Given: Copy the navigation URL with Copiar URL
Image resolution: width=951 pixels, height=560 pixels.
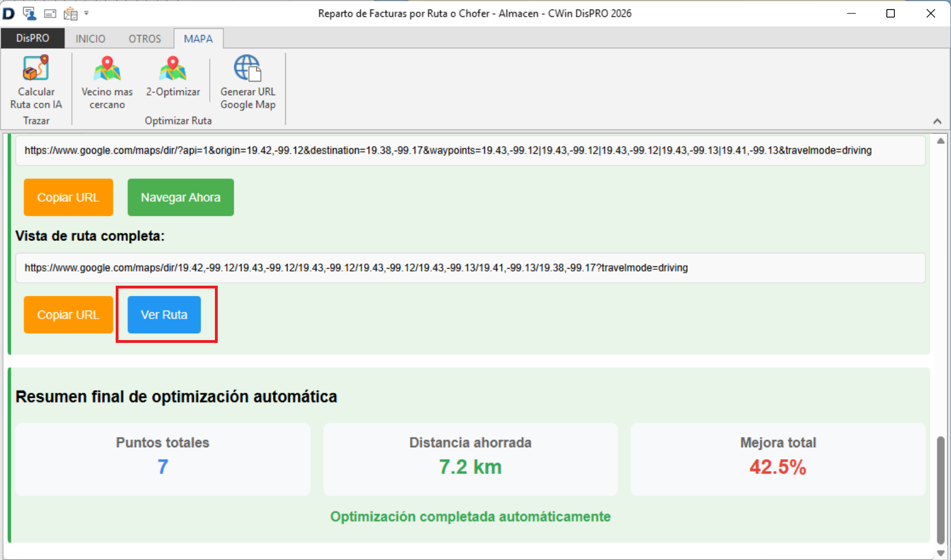Looking at the screenshot, I should coord(68,197).
